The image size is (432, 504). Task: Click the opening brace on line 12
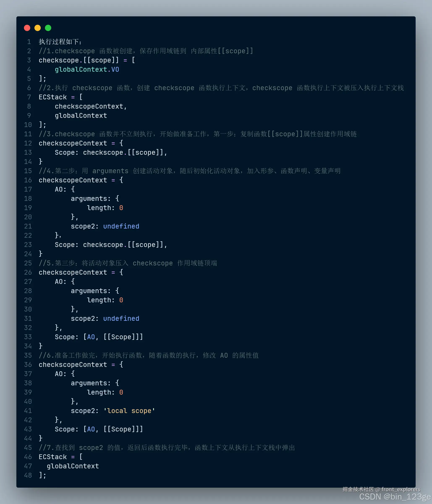(x=121, y=143)
